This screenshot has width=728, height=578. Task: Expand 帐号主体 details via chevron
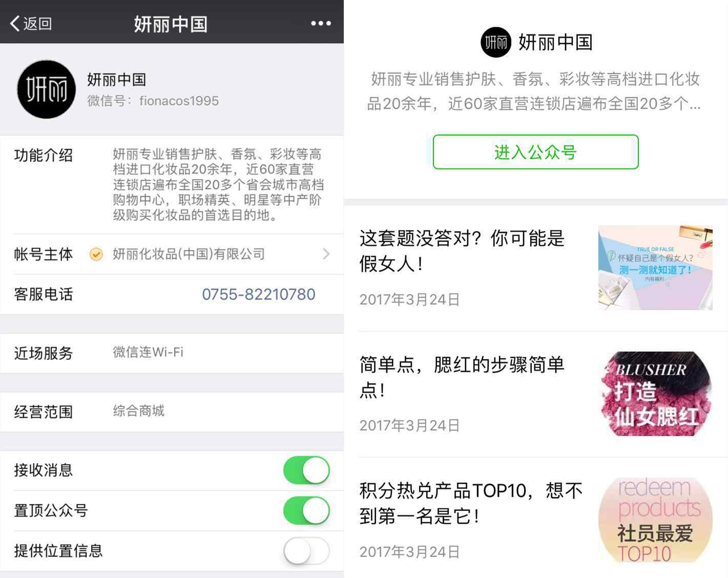[x=326, y=254]
